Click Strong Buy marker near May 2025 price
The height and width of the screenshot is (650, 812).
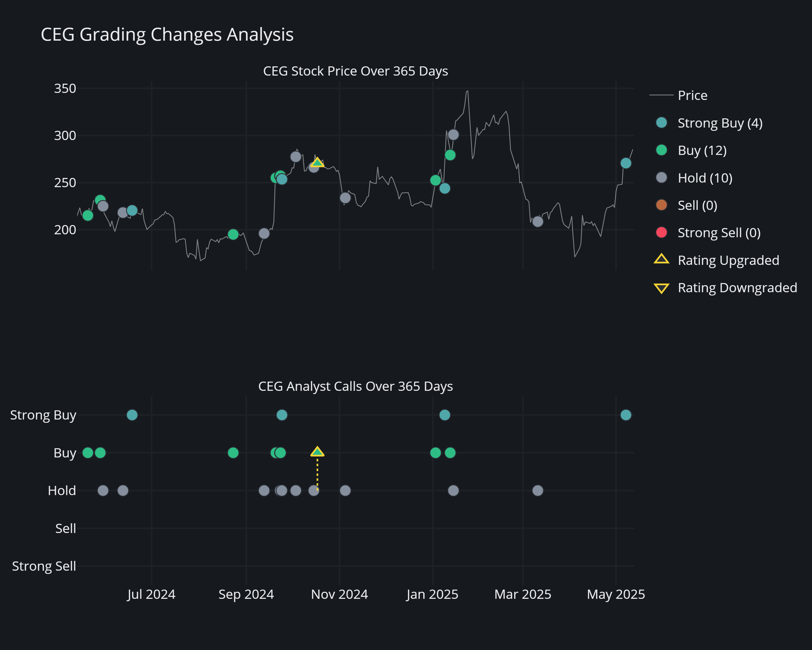tap(626, 163)
